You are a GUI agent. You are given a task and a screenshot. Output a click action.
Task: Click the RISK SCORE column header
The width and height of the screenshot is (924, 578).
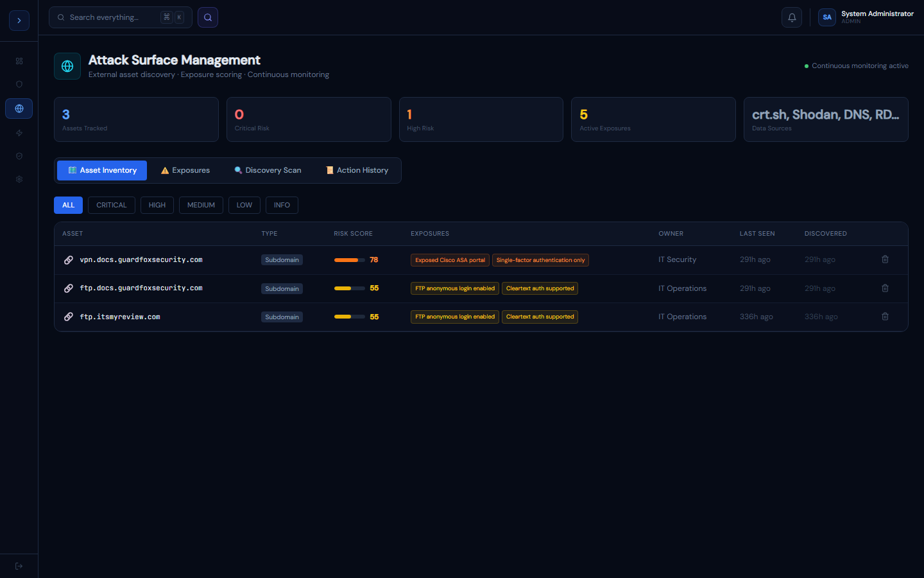[x=353, y=234]
